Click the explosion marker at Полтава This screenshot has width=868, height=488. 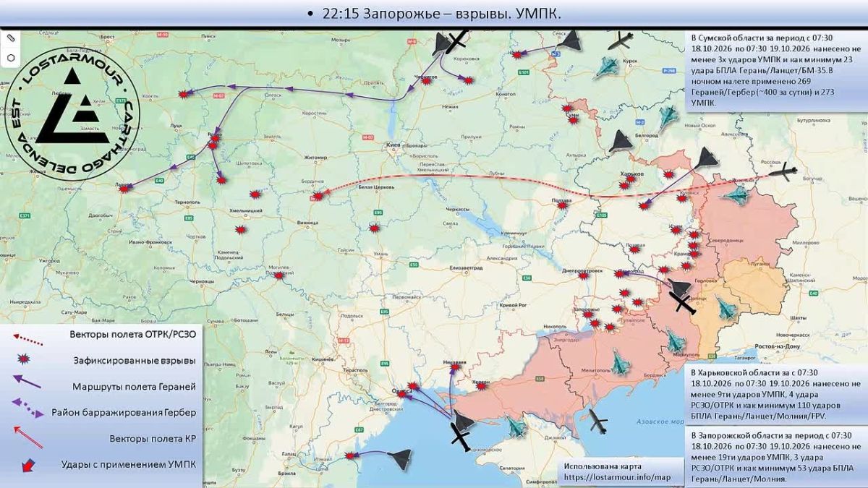click(x=563, y=206)
